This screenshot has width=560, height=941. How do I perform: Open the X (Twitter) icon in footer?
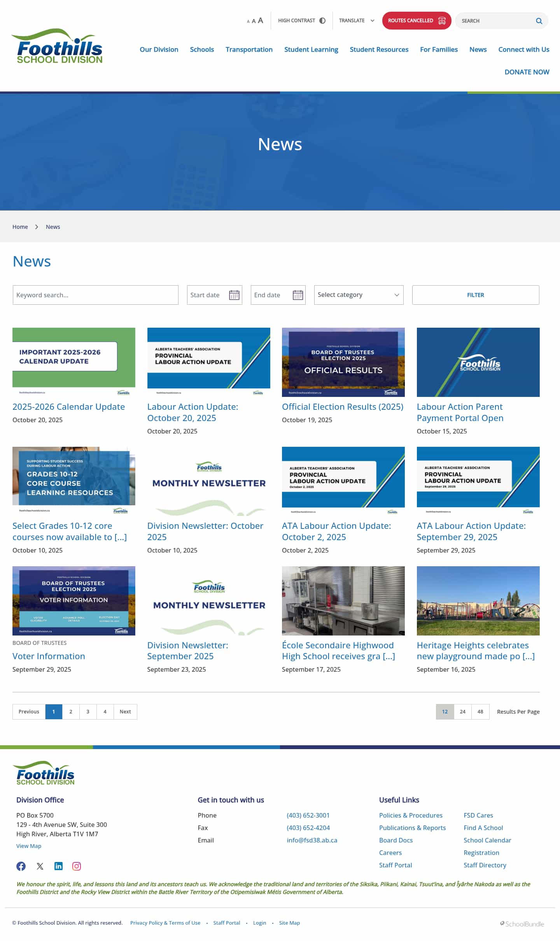pos(40,866)
